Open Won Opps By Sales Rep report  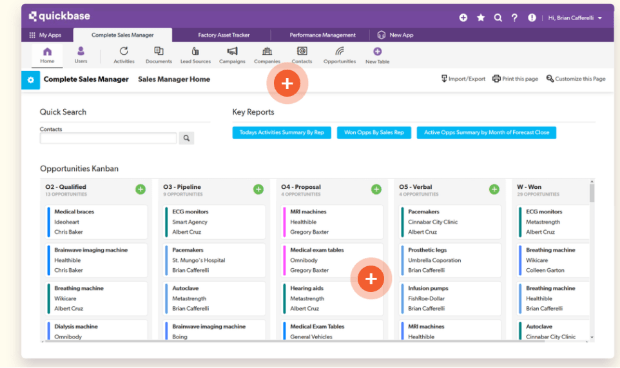click(374, 132)
